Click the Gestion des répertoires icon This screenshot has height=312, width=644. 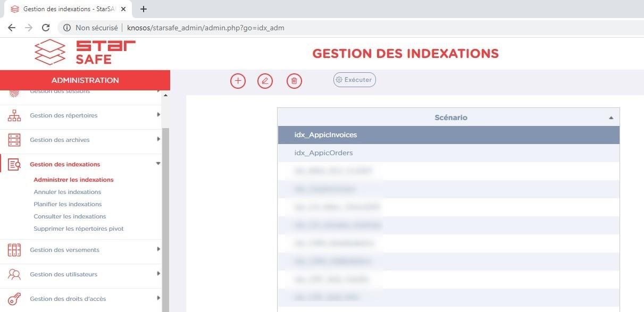(14, 115)
